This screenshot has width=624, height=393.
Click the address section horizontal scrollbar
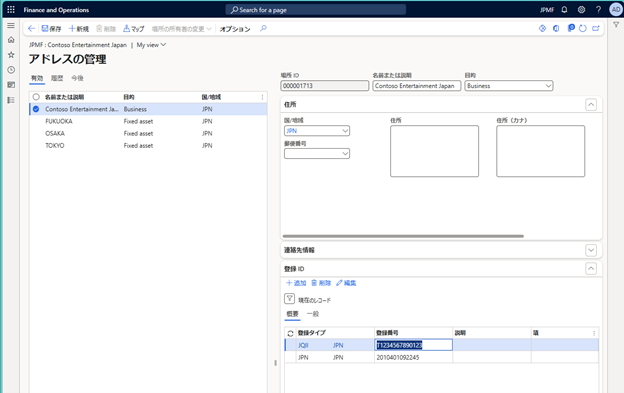tap(403, 236)
